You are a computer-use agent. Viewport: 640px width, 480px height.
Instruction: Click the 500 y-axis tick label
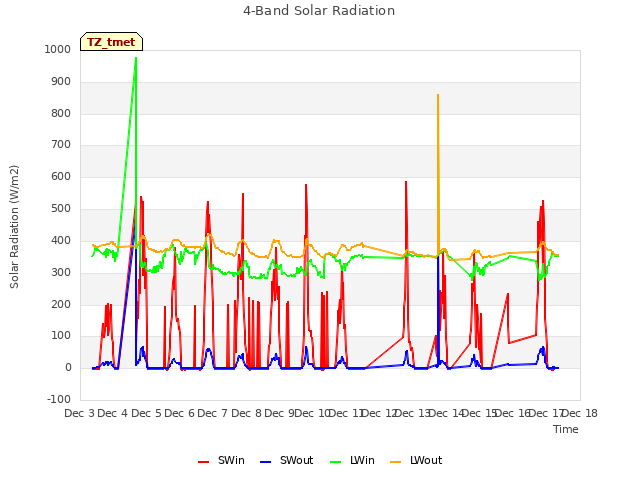pos(61,209)
